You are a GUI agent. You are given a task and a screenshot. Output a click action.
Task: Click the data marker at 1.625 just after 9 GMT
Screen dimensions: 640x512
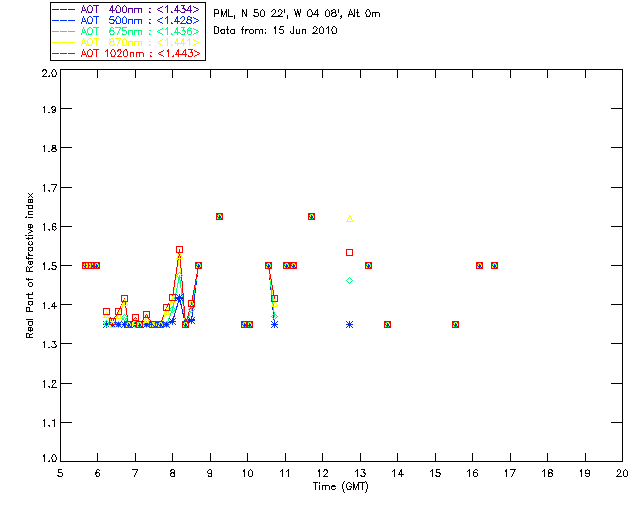click(219, 216)
